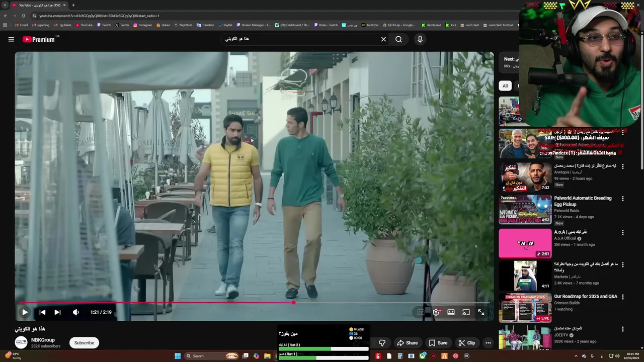Open Palworld Automatic Breeding Egg Pickup video
Viewport: 644px width, 362px height.
(583, 201)
